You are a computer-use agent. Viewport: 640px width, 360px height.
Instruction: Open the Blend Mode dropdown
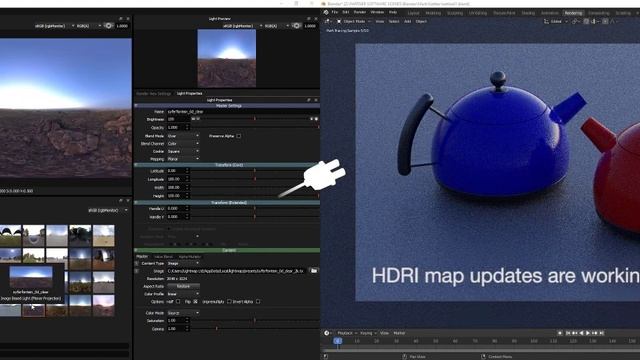coord(183,136)
